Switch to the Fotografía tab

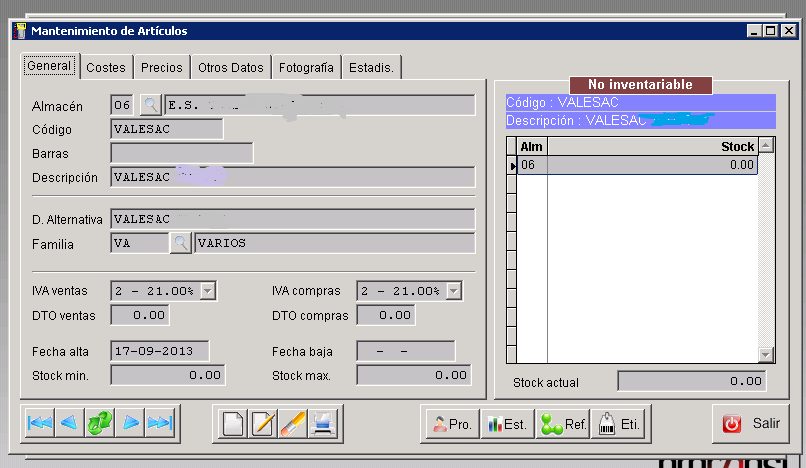coord(306,67)
